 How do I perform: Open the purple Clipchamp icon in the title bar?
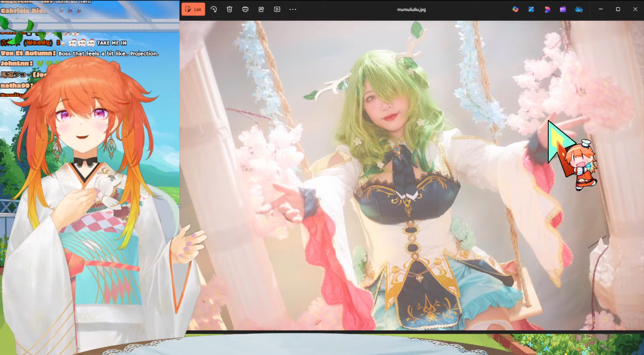pyautogui.click(x=563, y=9)
